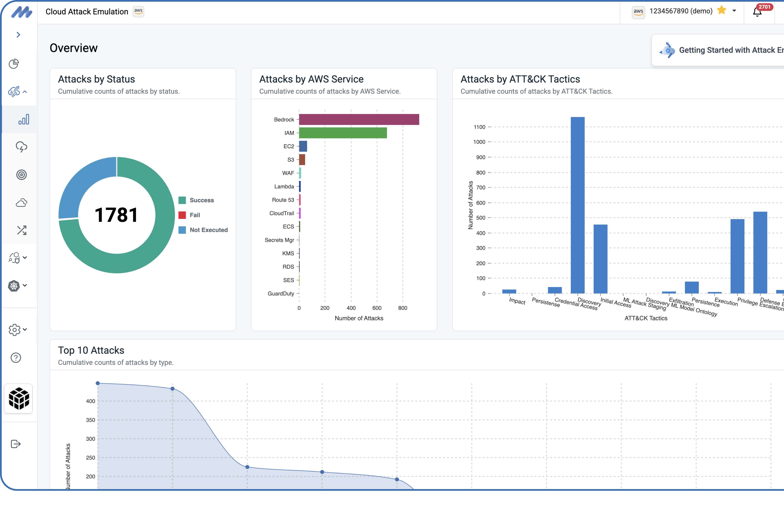Click the favorite star icon
The image size is (784, 532).
(x=722, y=10)
